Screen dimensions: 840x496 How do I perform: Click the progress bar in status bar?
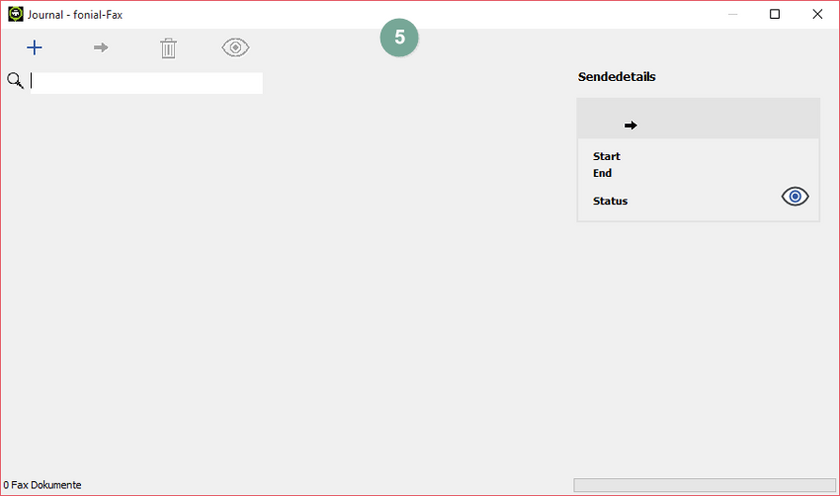(x=703, y=485)
